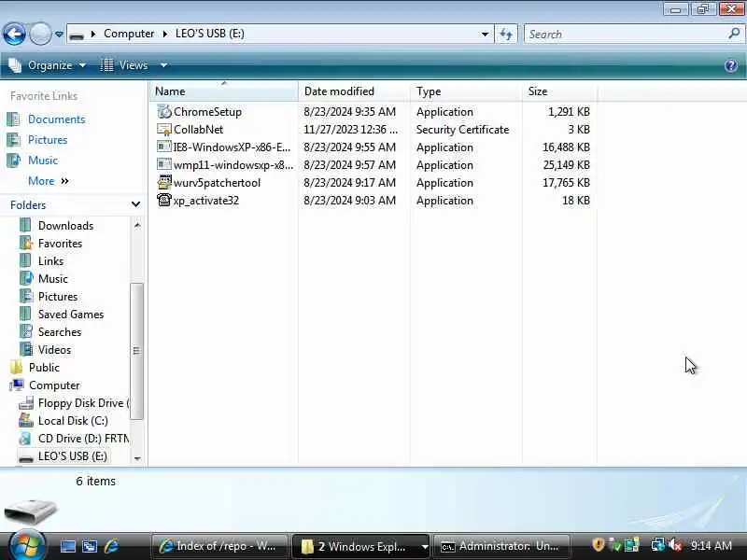Select the wmp11-windowsxp installer icon
747x560 pixels.
164,165
